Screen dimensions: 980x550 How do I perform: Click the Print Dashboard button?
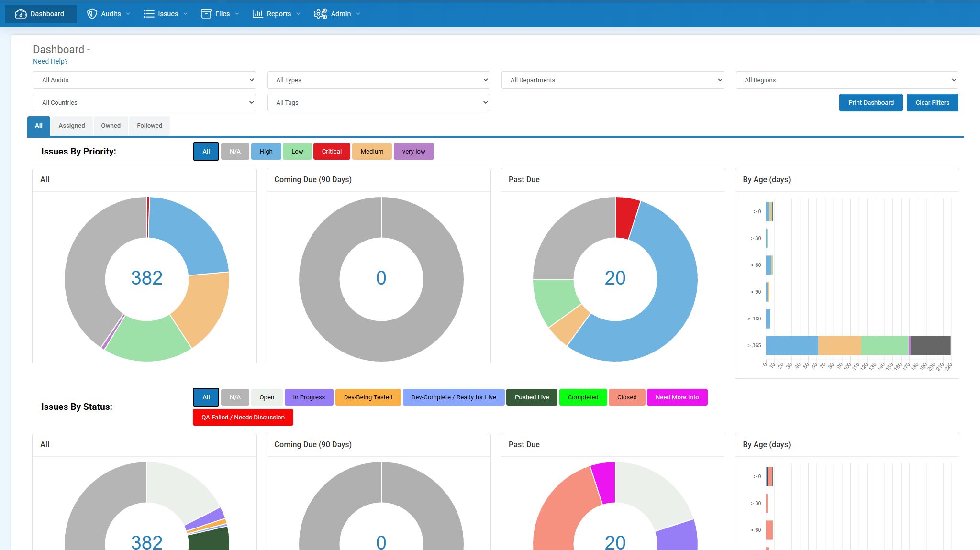coord(871,102)
